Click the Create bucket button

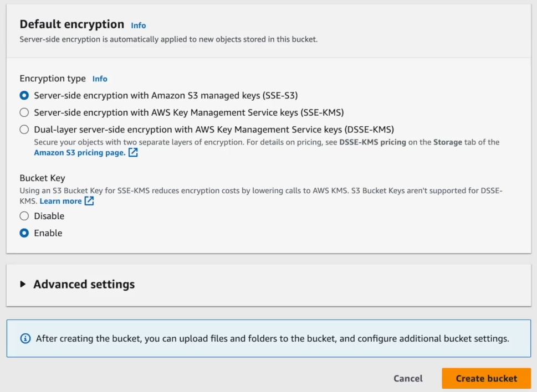coord(485,378)
